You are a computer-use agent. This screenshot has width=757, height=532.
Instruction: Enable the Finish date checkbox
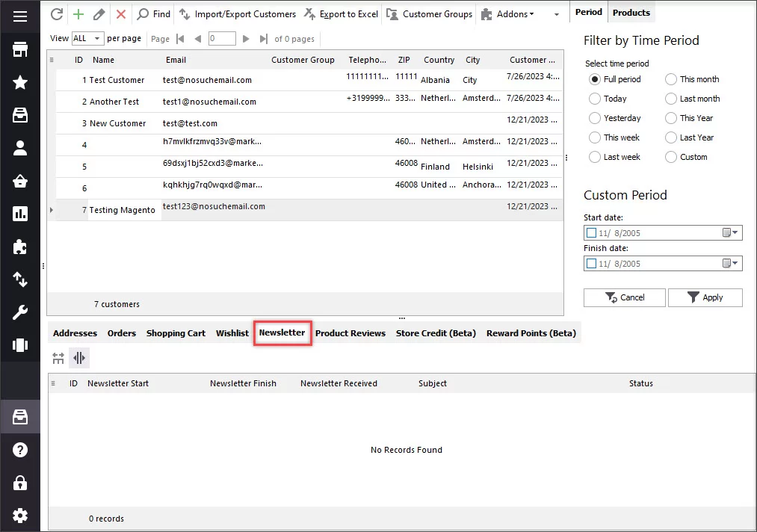coord(591,264)
